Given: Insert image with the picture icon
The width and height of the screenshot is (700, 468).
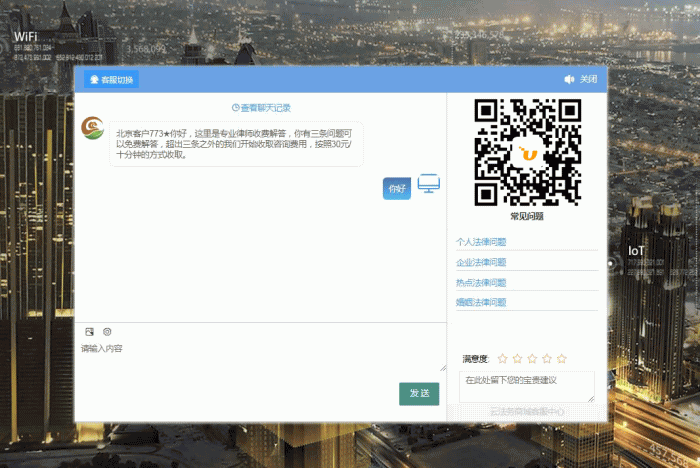Looking at the screenshot, I should [89, 332].
